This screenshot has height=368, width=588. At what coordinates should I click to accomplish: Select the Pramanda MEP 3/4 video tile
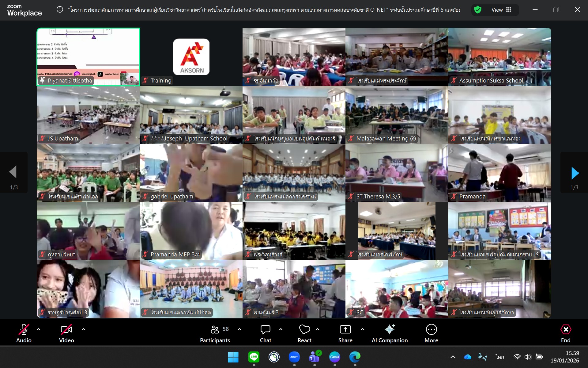tap(191, 231)
